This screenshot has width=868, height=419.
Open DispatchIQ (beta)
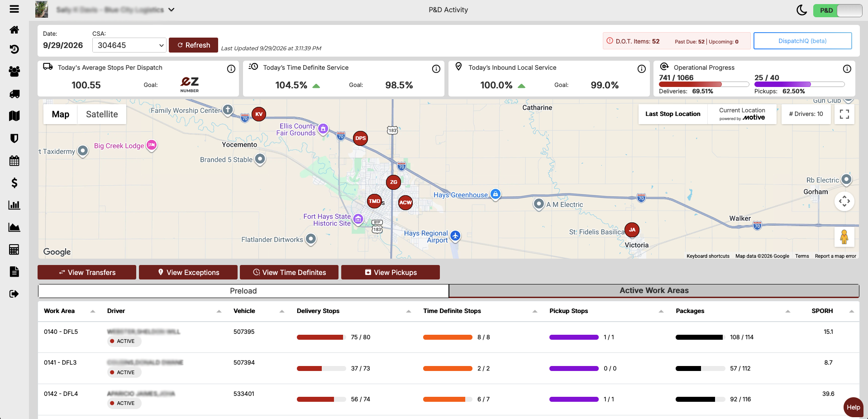pyautogui.click(x=802, y=41)
